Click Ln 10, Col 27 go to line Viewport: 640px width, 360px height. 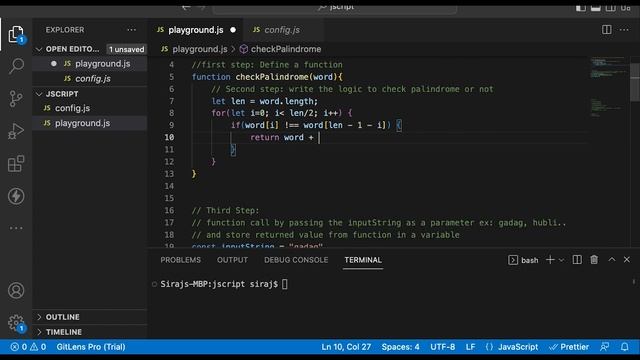(x=346, y=347)
